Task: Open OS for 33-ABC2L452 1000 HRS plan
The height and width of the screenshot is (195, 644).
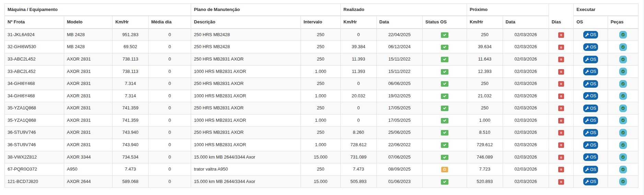Action: [590, 72]
